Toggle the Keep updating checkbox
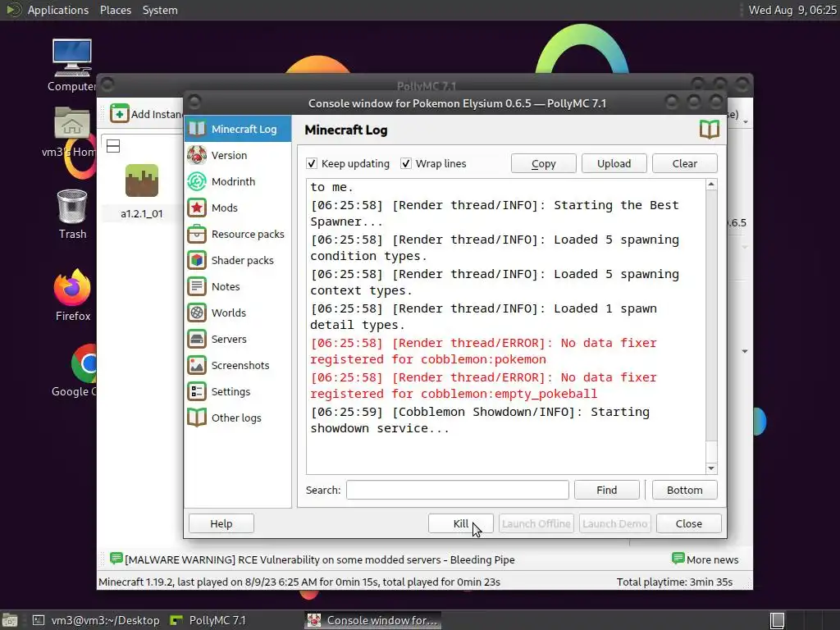Image resolution: width=840 pixels, height=630 pixels. [311, 163]
